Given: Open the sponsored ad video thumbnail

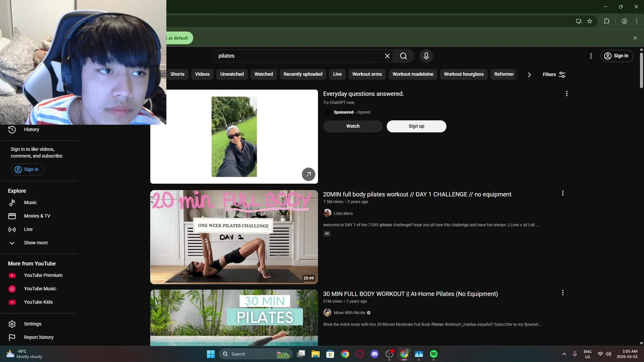Looking at the screenshot, I should click(x=234, y=137).
